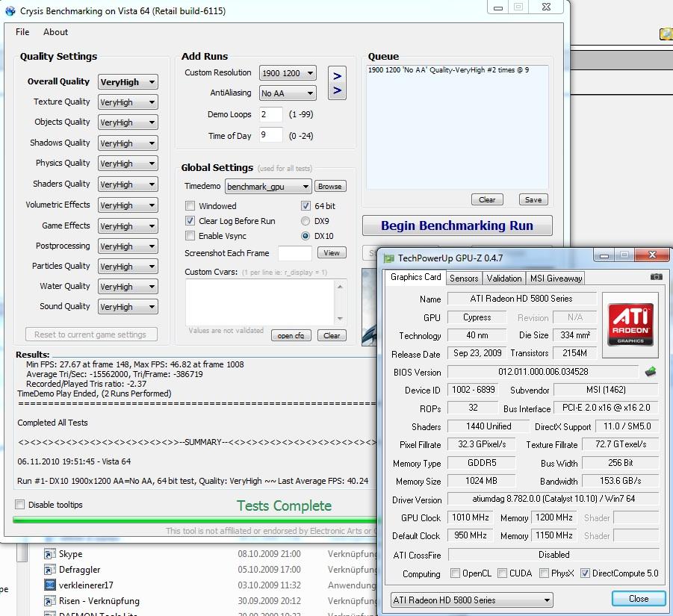Open the Water Quality dropdown
Viewport: 673px width, 616px height.
(128, 287)
